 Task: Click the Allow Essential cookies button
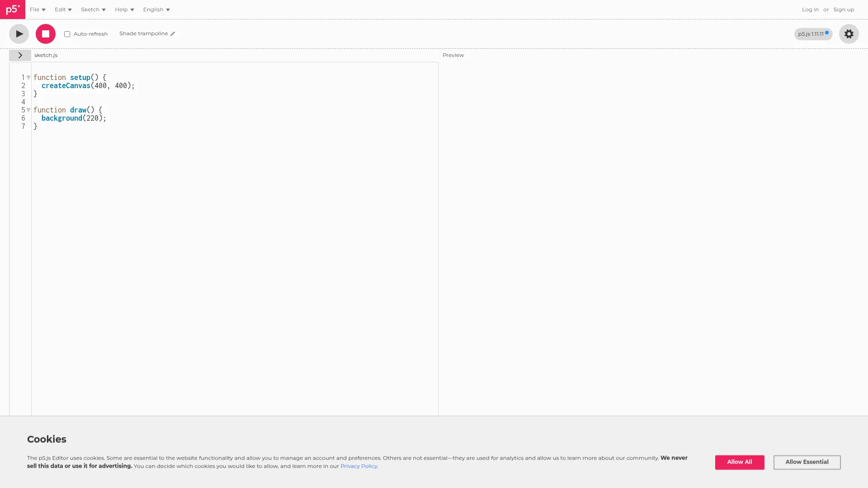click(x=807, y=462)
